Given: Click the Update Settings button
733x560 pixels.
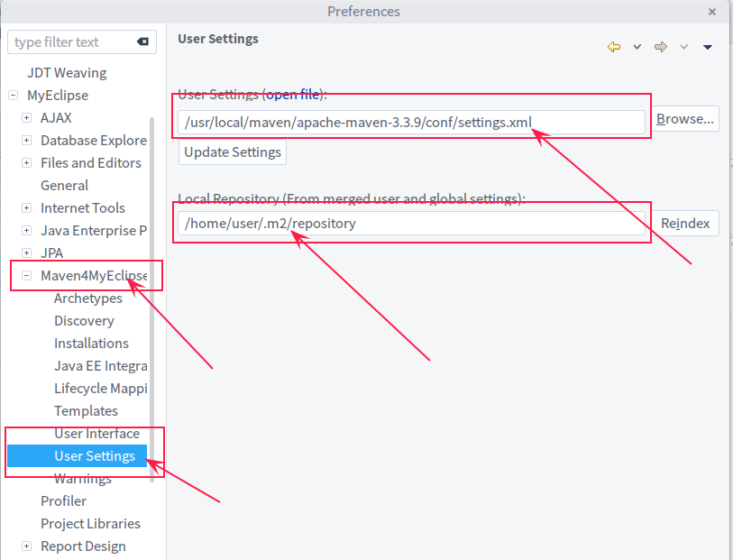Looking at the screenshot, I should 233,152.
